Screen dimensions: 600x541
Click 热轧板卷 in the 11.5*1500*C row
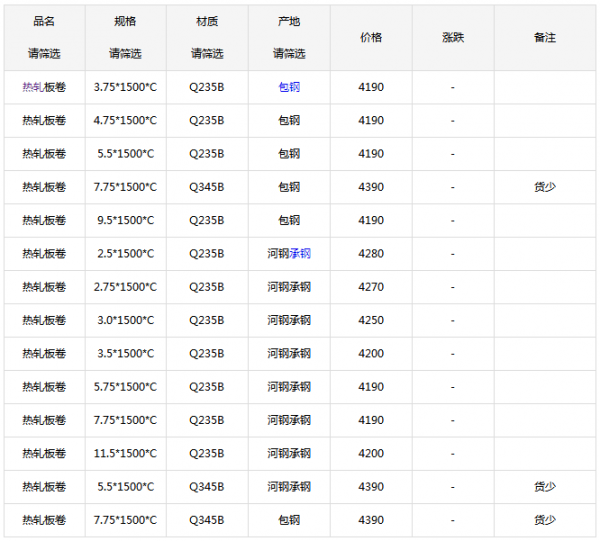44,453
